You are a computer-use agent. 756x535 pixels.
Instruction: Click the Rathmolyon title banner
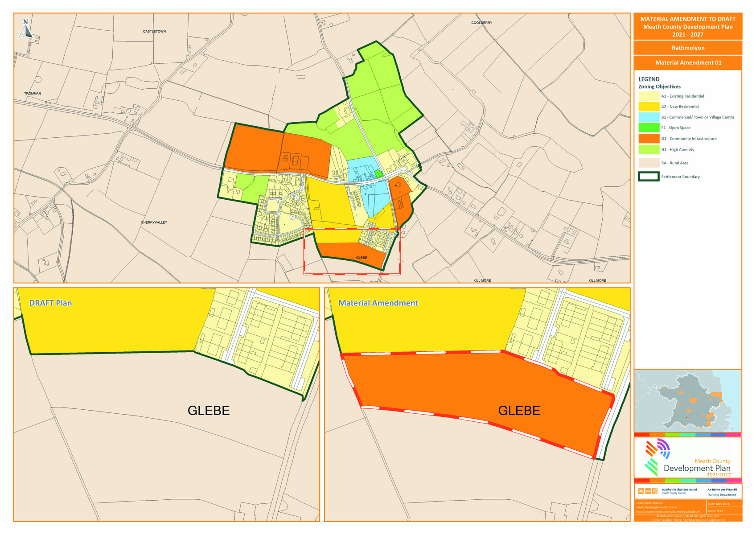[x=688, y=48]
